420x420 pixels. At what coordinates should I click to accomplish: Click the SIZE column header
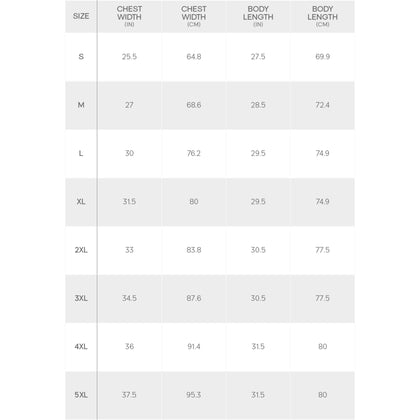[x=81, y=16]
